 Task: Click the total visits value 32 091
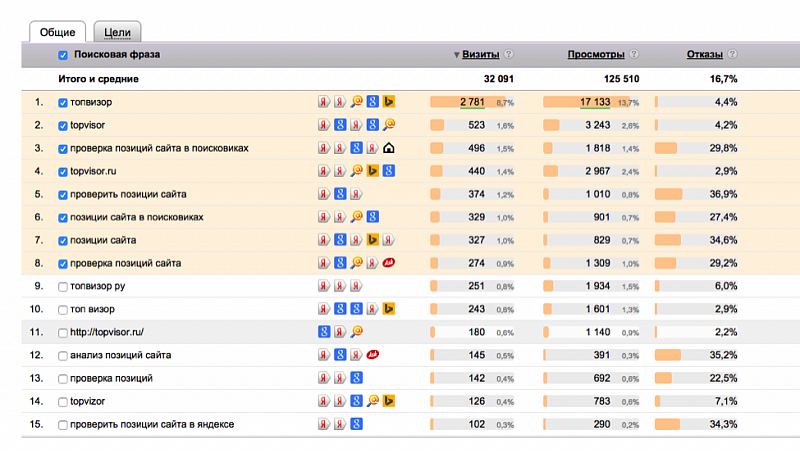click(x=498, y=79)
